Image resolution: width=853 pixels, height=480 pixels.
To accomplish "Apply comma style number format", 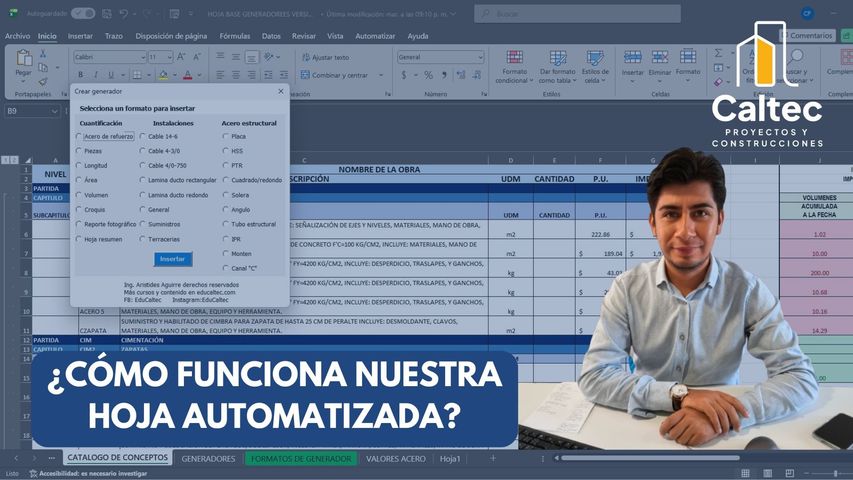I will (x=444, y=75).
